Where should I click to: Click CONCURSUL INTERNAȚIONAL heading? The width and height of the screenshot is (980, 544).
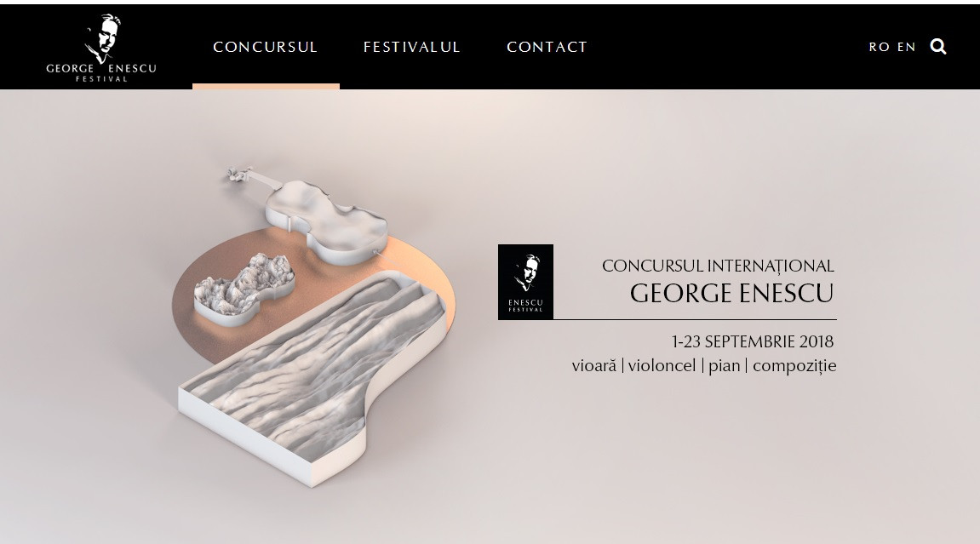pos(718,266)
